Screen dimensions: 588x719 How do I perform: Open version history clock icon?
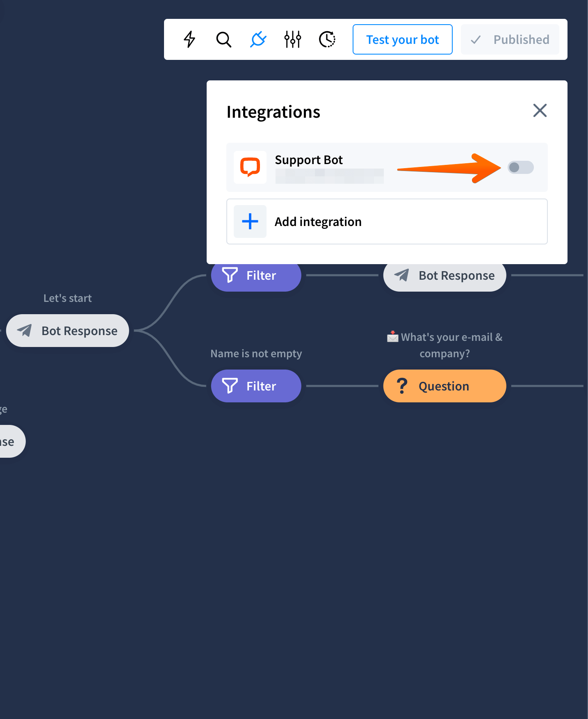pos(327,39)
